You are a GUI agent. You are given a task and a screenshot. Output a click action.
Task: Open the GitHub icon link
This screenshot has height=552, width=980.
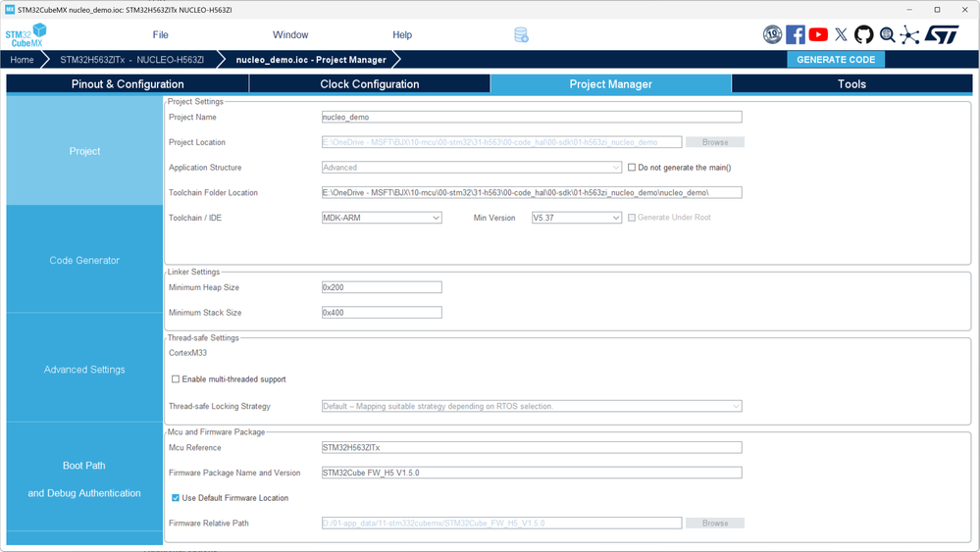click(x=863, y=34)
